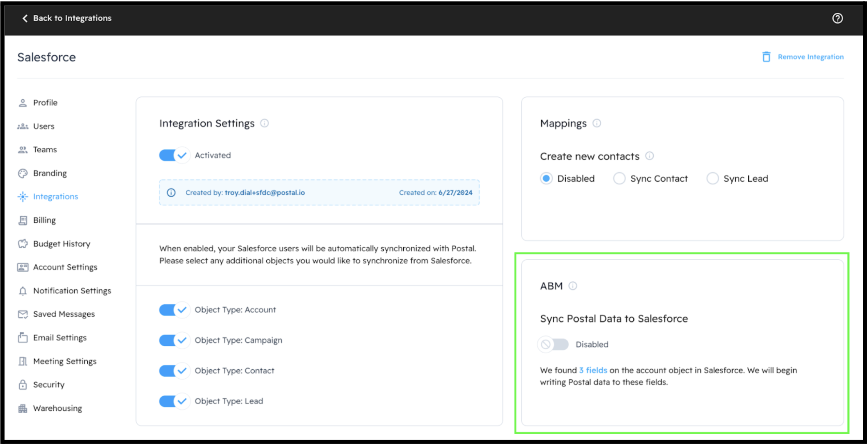The height and width of the screenshot is (444, 868).
Task: Select the Sync Lead radio button
Action: click(712, 179)
